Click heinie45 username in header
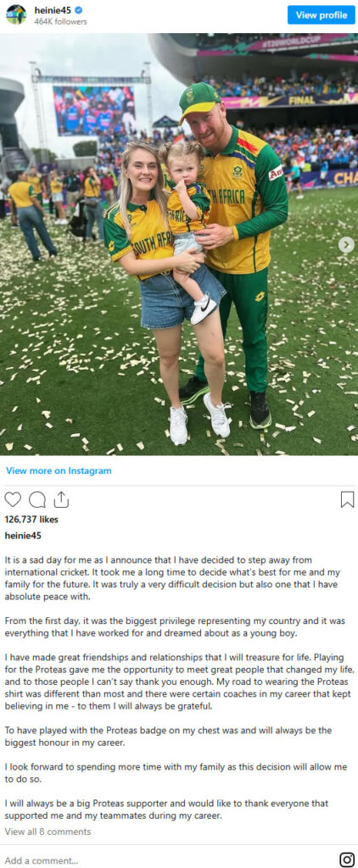Viewport: 358px width, 868px height. (53, 10)
